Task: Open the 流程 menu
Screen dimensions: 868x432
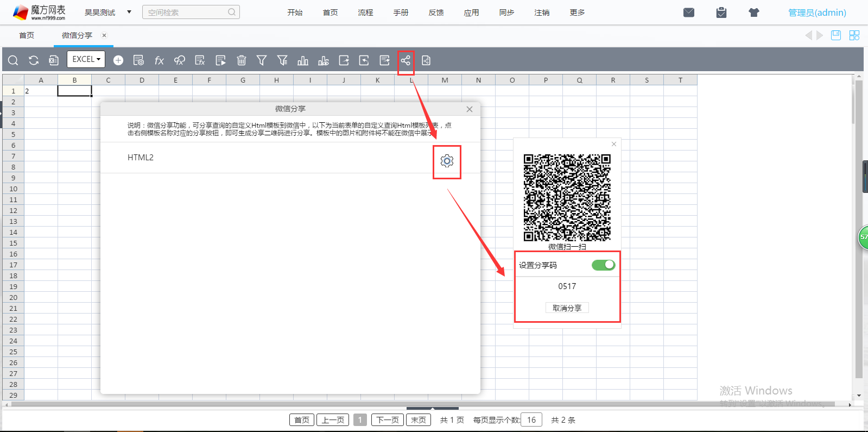Action: [365, 12]
